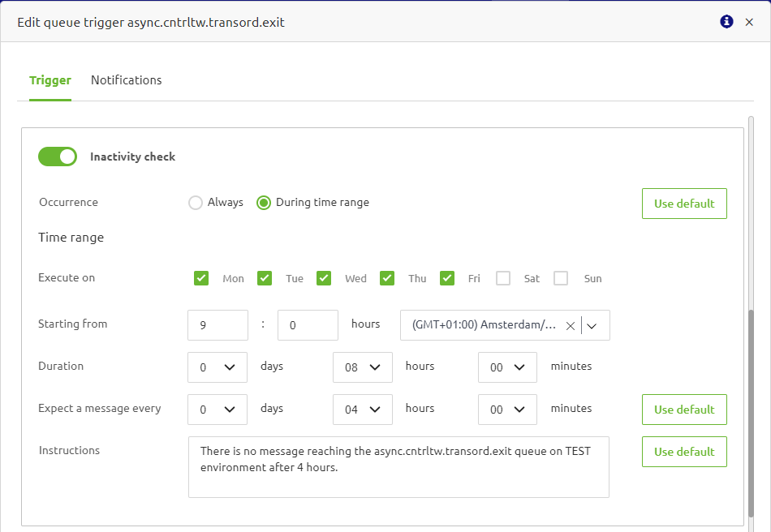Viewport: 771px width, 532px height.
Task: Uncheck the Mon checkbox
Action: click(200, 277)
